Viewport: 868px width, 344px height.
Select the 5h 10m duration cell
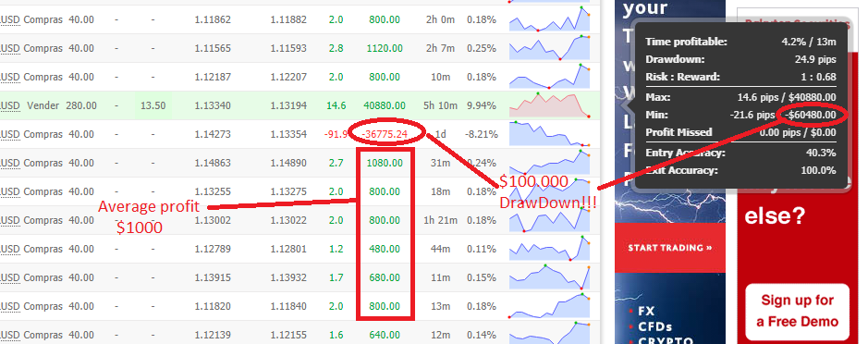pyautogui.click(x=441, y=105)
